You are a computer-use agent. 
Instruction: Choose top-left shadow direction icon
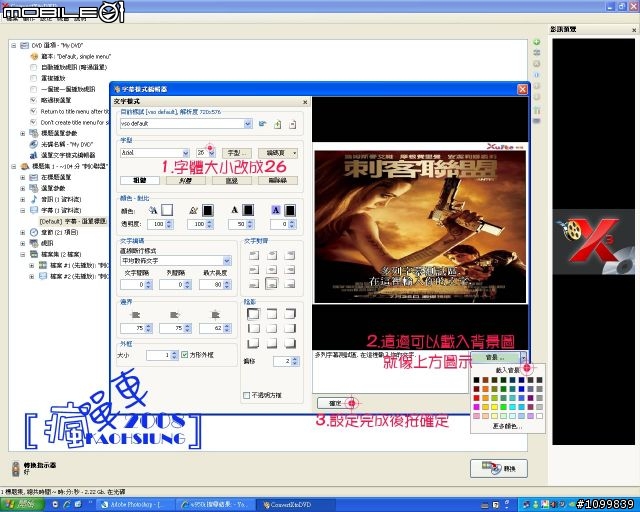pos(253,314)
